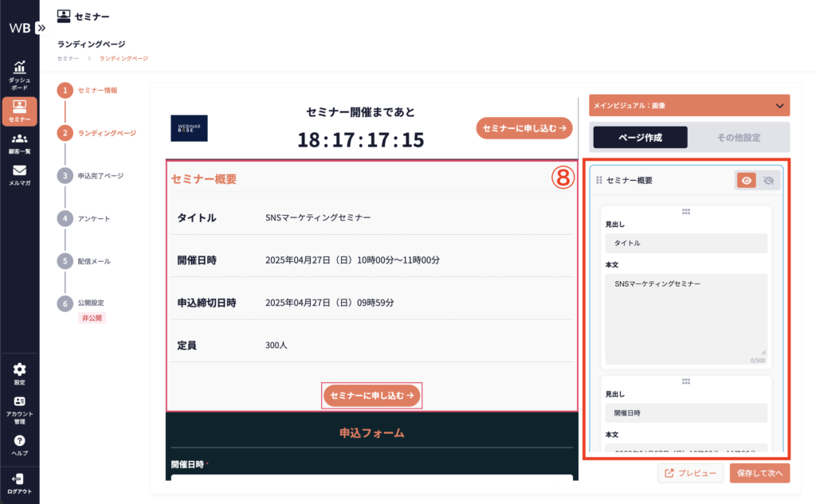Open the 顧客一覧 people icon

tap(19, 139)
